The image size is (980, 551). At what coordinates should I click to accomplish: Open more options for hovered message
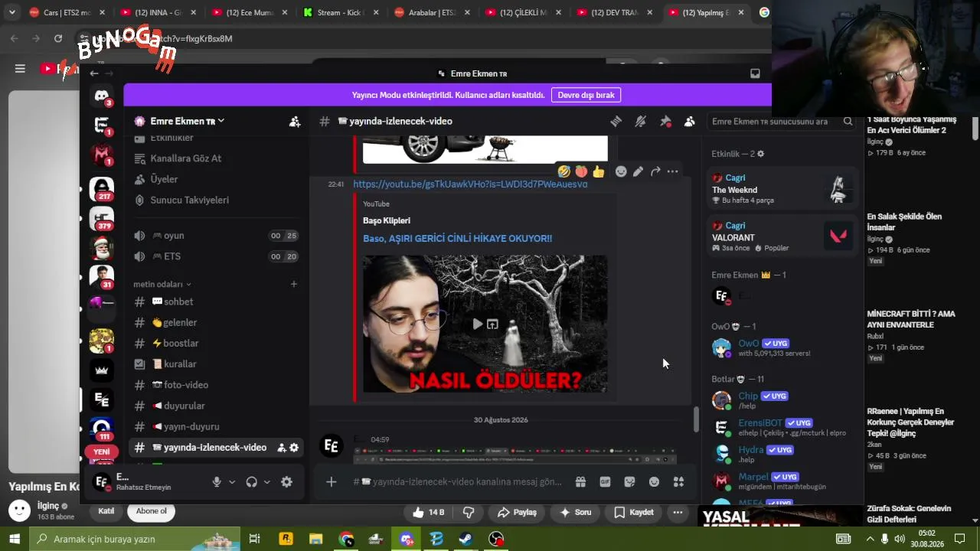pyautogui.click(x=672, y=171)
